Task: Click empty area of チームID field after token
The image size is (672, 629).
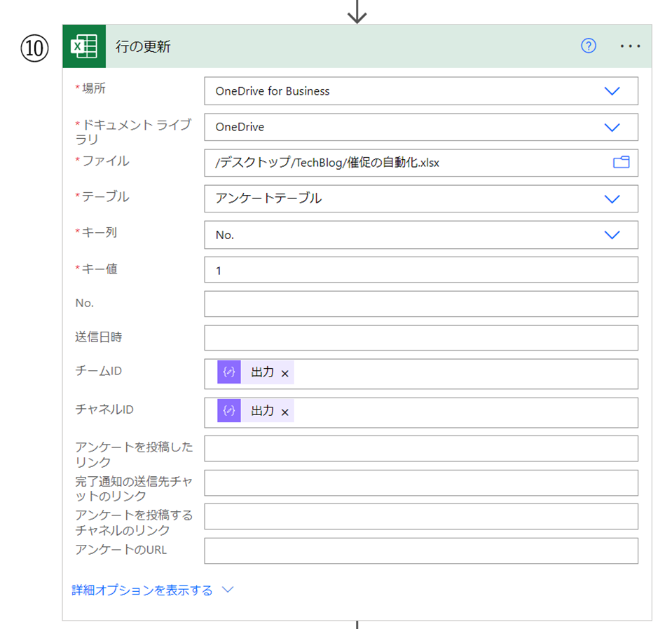Action: pyautogui.click(x=465, y=374)
